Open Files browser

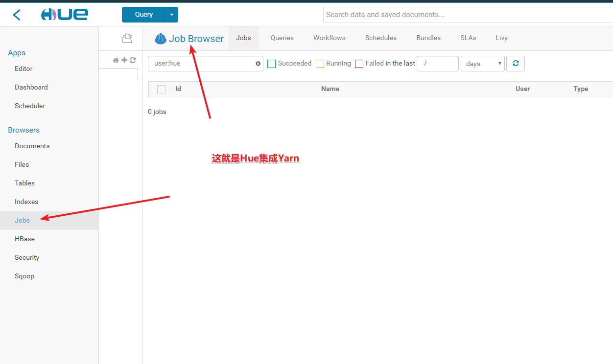coord(22,164)
